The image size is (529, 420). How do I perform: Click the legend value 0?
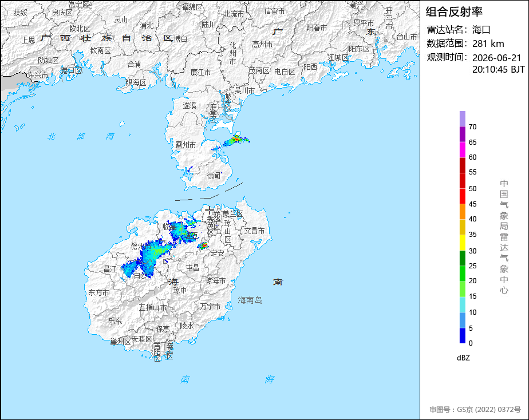[x=471, y=343]
